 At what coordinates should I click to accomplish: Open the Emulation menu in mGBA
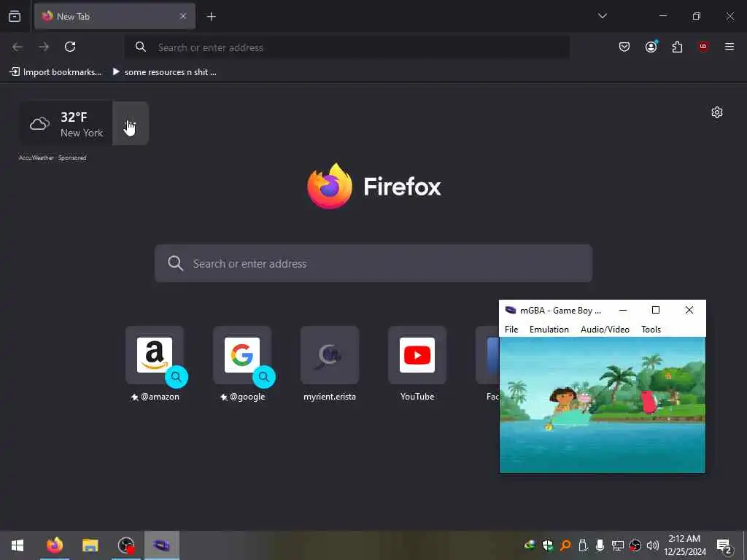pos(549,330)
